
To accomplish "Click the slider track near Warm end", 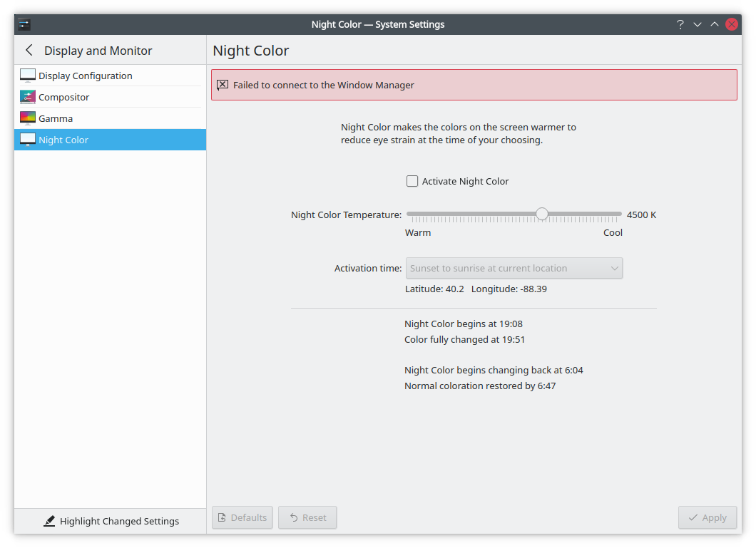I will coord(414,214).
